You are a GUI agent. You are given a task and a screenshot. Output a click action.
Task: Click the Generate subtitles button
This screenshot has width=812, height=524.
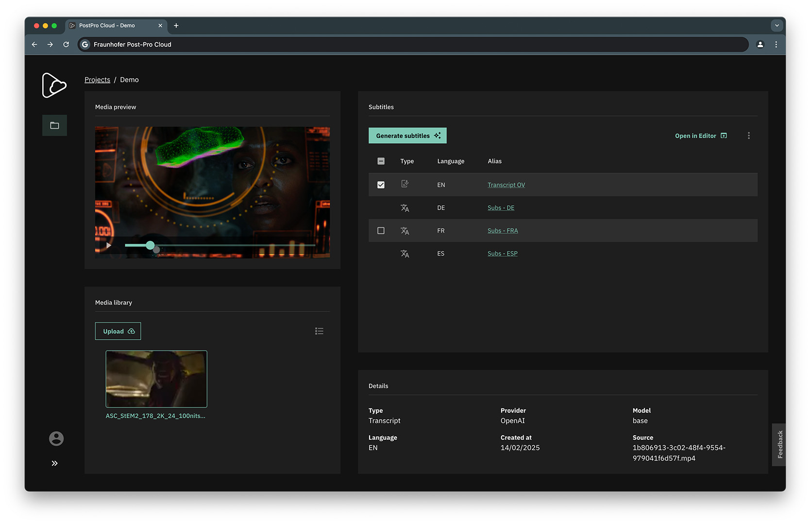pyautogui.click(x=407, y=136)
